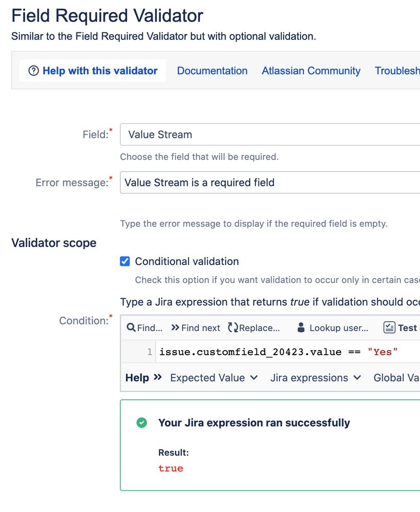Click the Replace cycle-arrows icon

233,327
